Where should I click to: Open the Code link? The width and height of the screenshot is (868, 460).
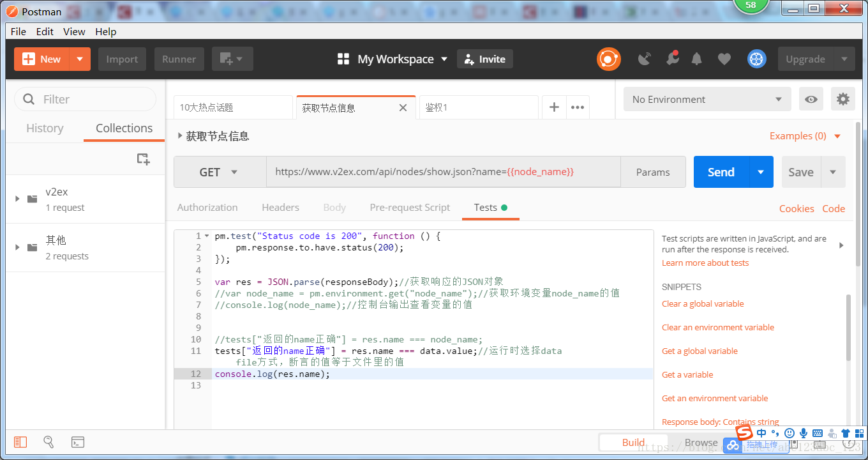pos(834,208)
